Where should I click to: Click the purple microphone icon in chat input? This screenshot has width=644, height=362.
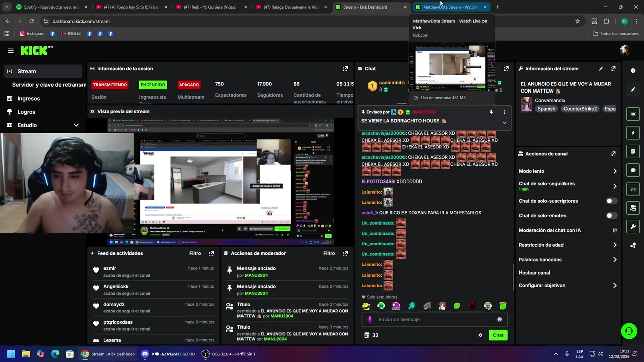click(370, 319)
